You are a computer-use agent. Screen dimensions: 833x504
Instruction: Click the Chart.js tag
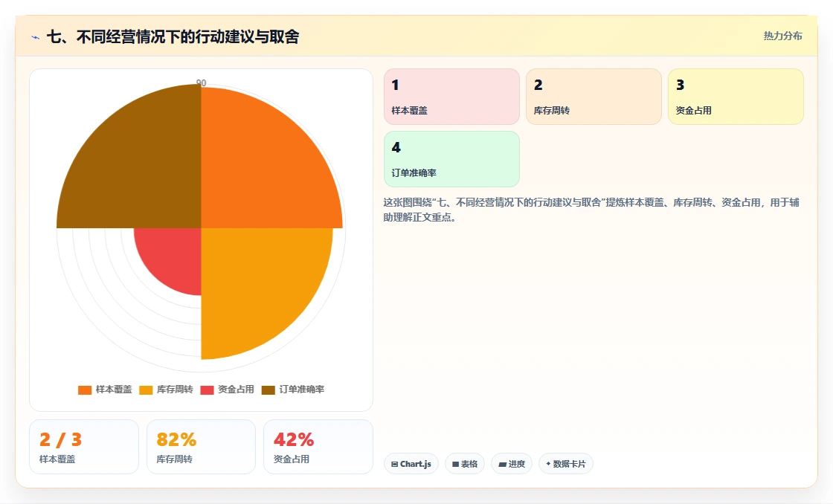coord(411,464)
